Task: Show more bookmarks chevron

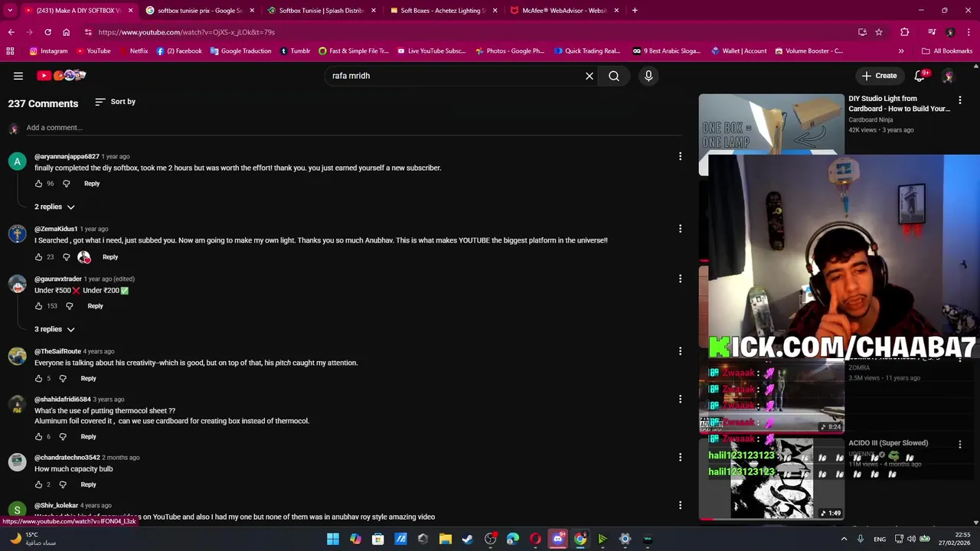Action: click(901, 51)
